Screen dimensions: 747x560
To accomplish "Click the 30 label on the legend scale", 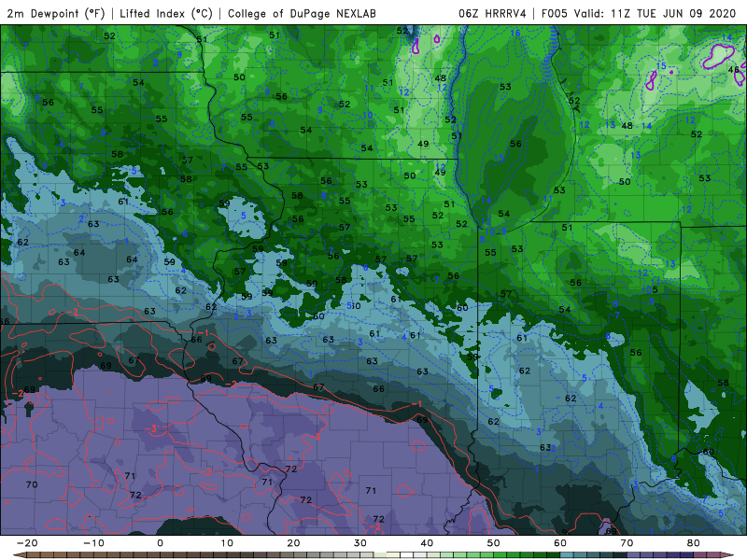I will pyautogui.click(x=360, y=543).
